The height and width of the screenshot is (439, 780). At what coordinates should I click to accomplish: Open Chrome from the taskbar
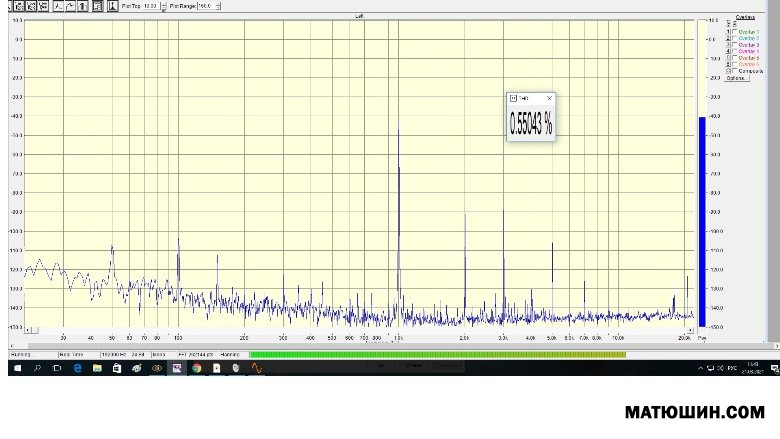(x=196, y=368)
